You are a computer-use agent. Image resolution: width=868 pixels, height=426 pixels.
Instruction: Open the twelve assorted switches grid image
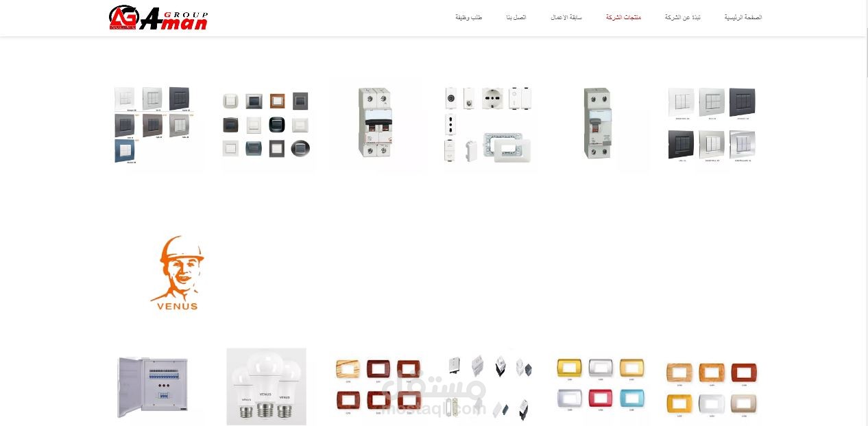pyautogui.click(x=266, y=126)
